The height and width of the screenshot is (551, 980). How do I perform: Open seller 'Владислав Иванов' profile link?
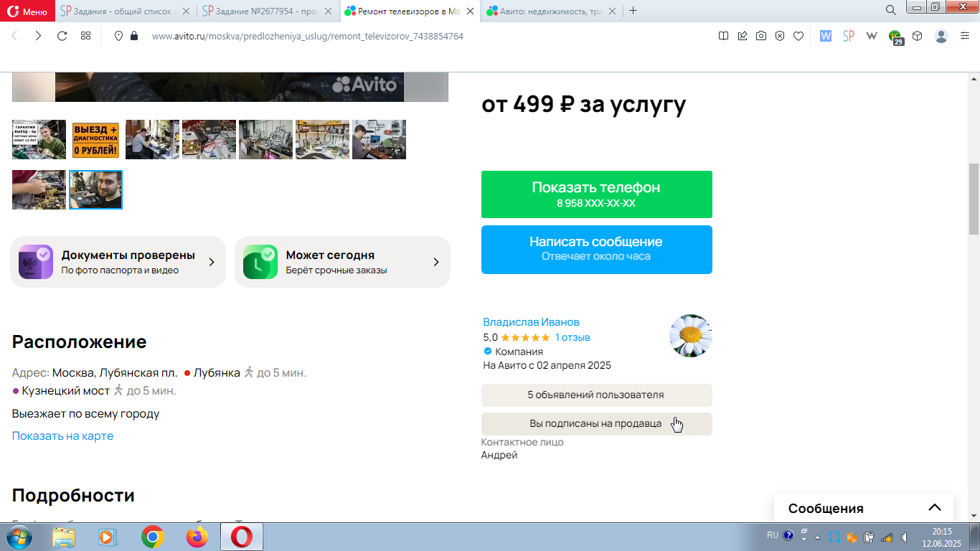click(x=531, y=322)
